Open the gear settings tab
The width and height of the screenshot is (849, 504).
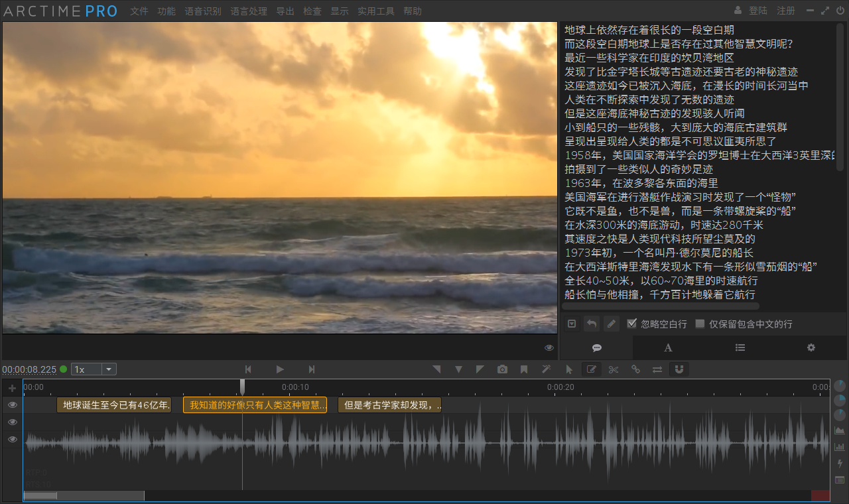811,347
